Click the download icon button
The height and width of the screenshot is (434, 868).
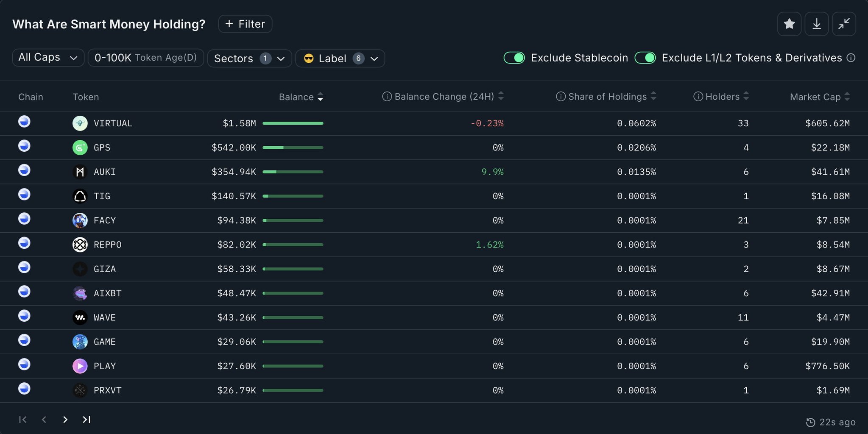pyautogui.click(x=816, y=24)
